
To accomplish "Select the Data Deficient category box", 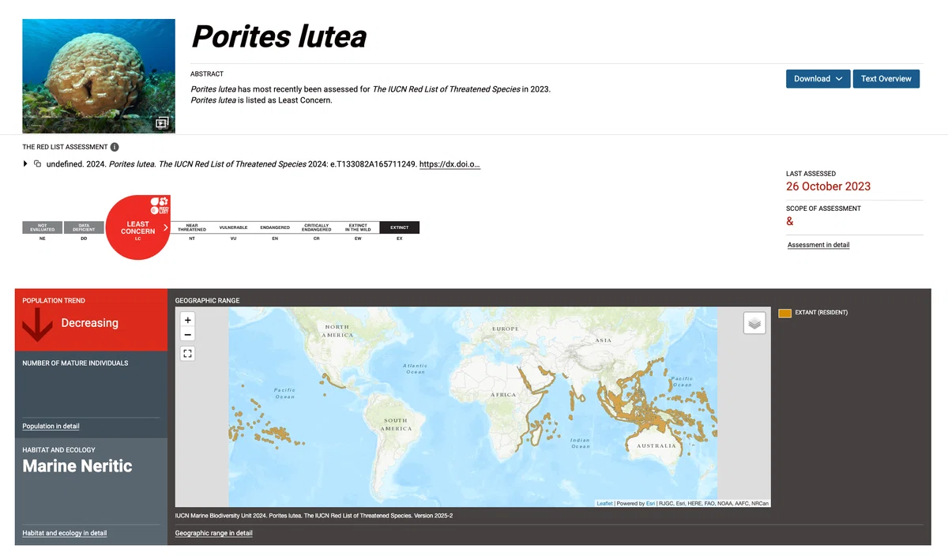I will point(84,227).
